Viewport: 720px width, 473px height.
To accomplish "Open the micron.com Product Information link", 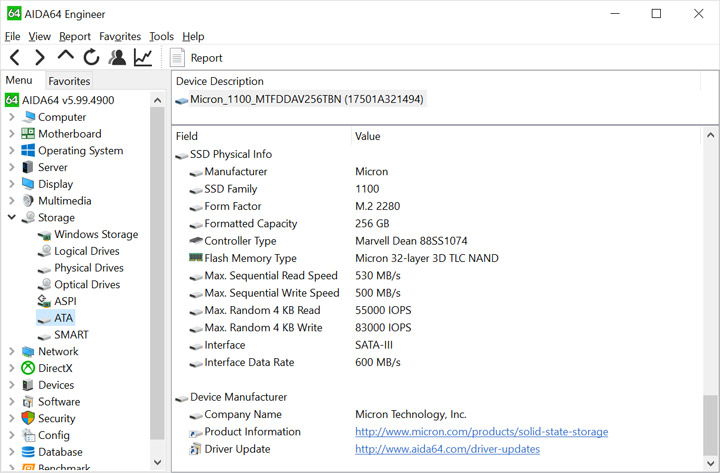I will 481,432.
